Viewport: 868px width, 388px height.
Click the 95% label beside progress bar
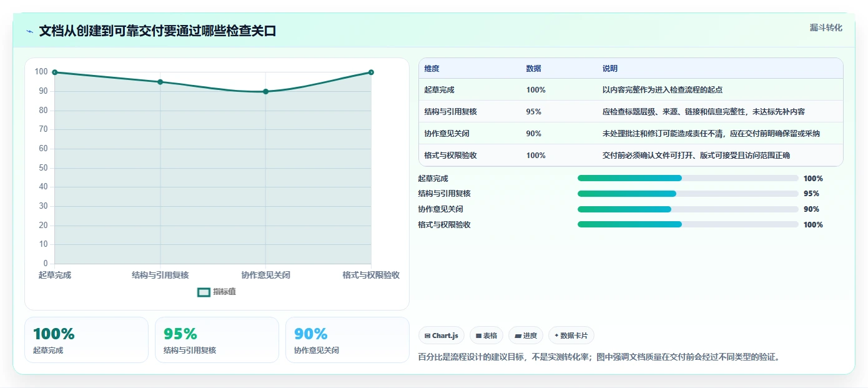pos(811,194)
